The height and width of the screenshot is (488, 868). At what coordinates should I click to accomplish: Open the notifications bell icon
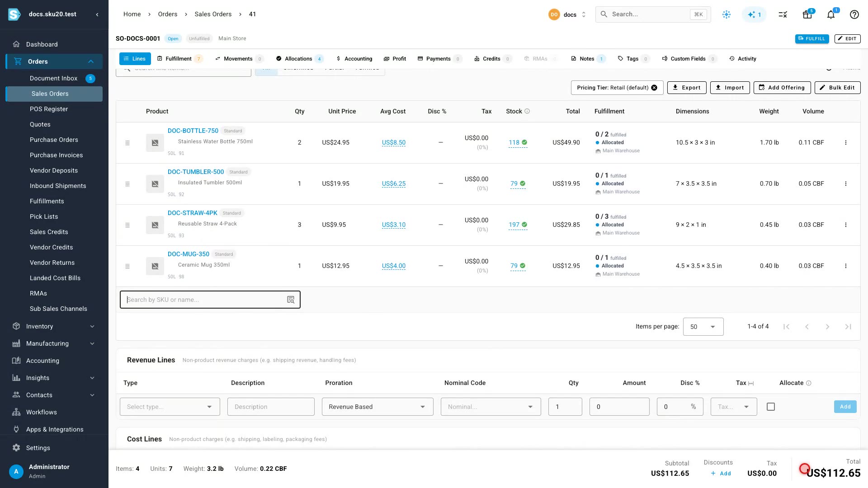831,14
